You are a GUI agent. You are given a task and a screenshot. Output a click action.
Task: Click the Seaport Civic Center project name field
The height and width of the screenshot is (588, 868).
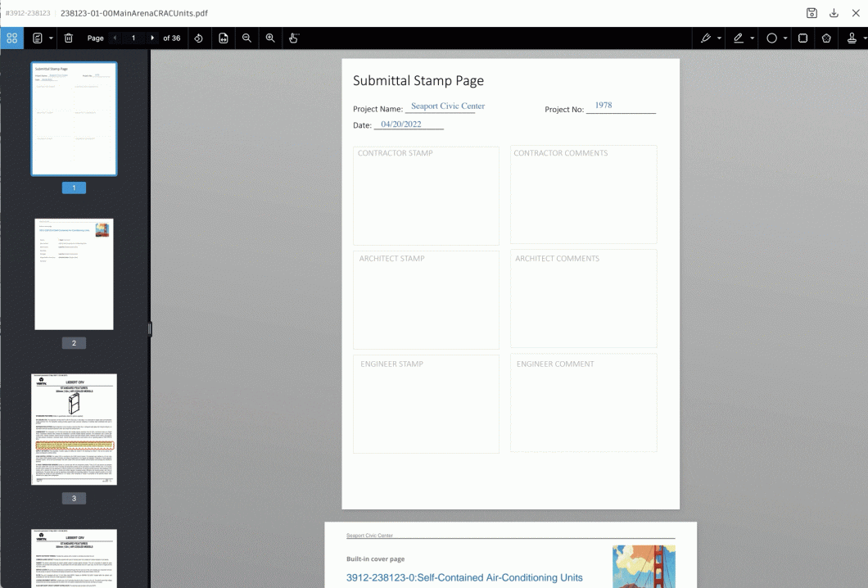(447, 106)
